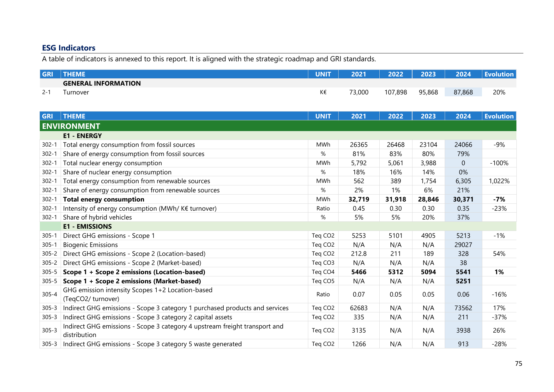The image size is (554, 392).
Task: Click the 'E1 - EMISSIONS' subsection label
Action: [x=87, y=226]
